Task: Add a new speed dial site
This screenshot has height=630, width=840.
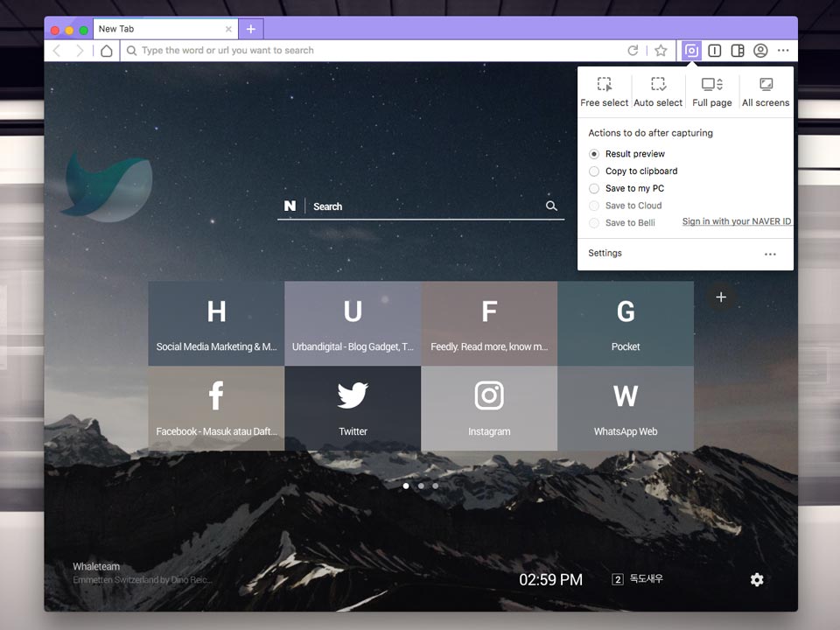Action: (721, 297)
